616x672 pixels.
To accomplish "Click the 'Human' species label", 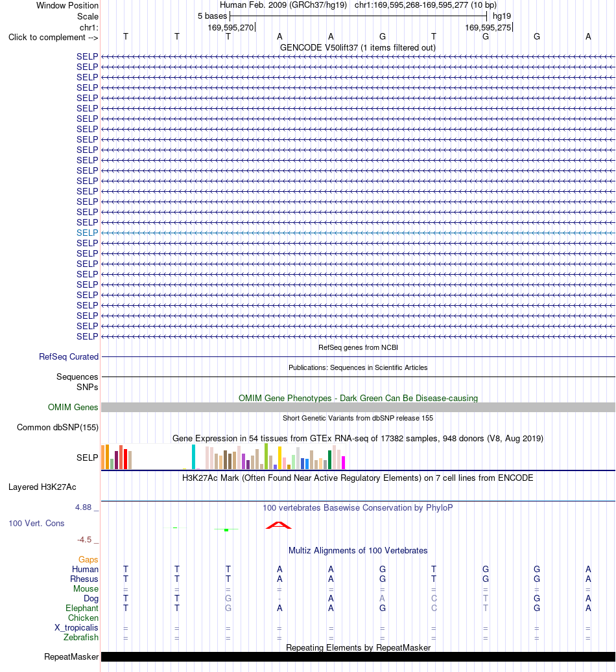I will tap(86, 569).
